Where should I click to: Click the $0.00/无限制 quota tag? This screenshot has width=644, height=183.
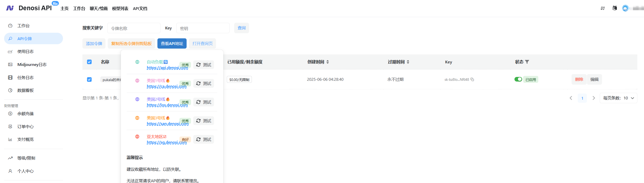[239, 79]
